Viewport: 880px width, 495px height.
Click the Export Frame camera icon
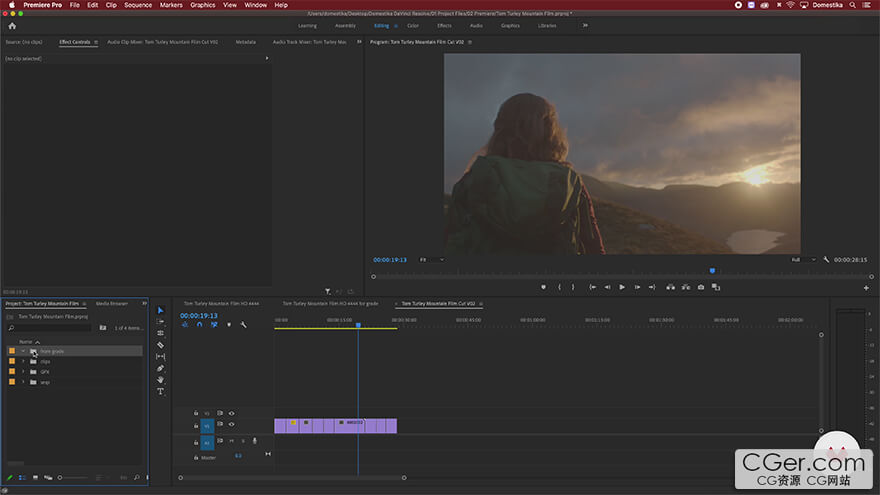(x=700, y=287)
